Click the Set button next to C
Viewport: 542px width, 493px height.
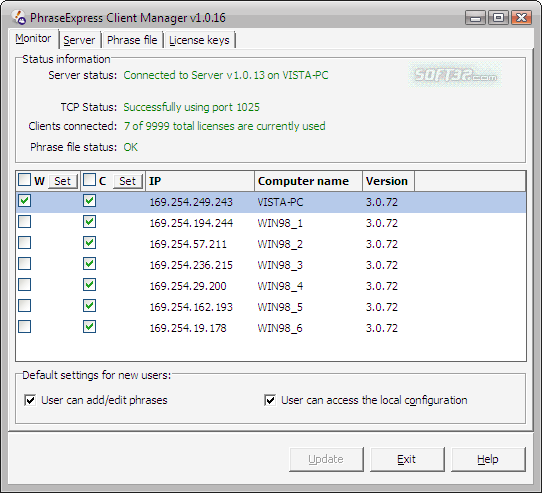point(128,181)
